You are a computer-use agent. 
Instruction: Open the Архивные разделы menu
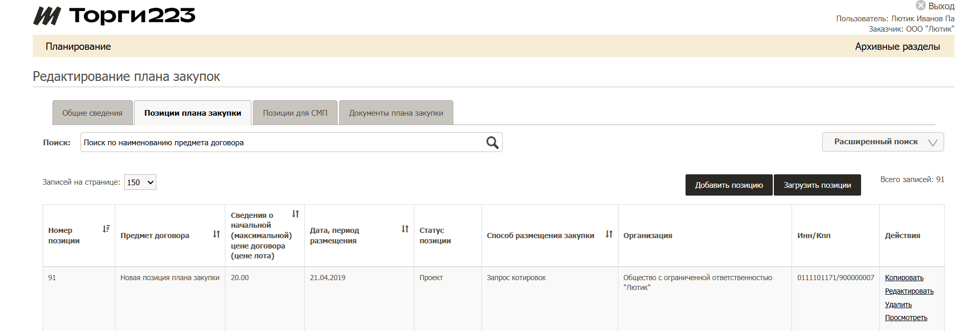[x=897, y=46]
